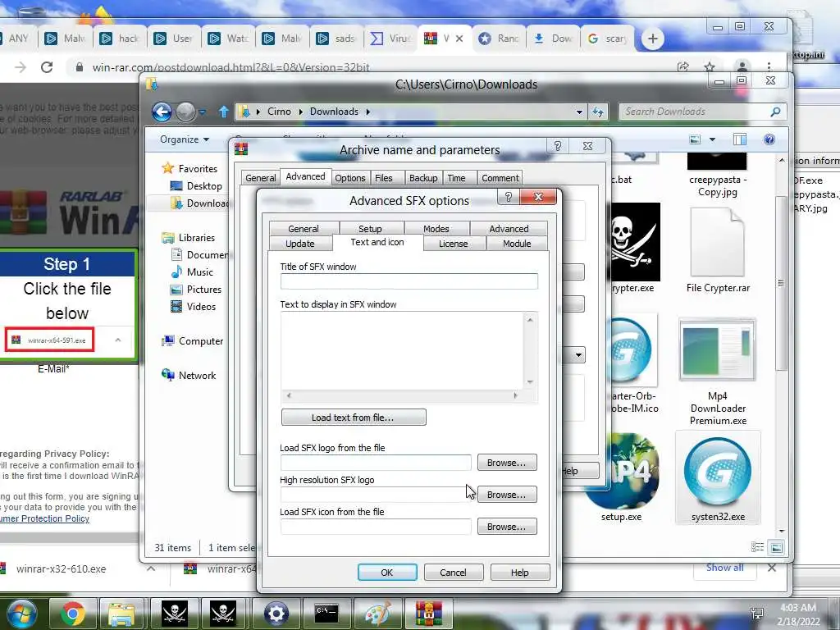Select the creepypasta - Copy.jpg file

pyautogui.click(x=718, y=176)
